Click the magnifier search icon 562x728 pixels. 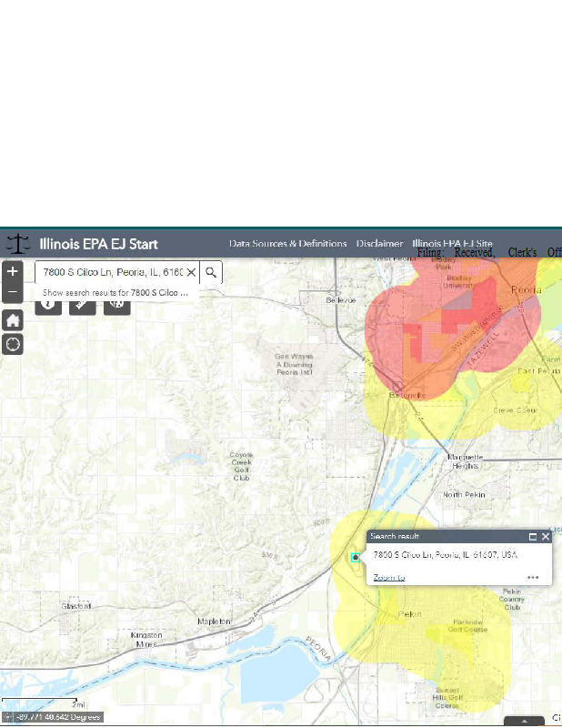210,272
